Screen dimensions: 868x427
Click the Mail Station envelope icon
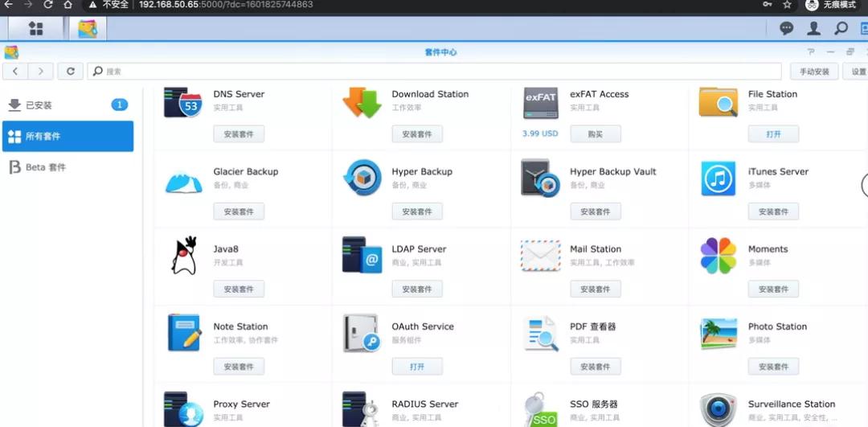(540, 255)
